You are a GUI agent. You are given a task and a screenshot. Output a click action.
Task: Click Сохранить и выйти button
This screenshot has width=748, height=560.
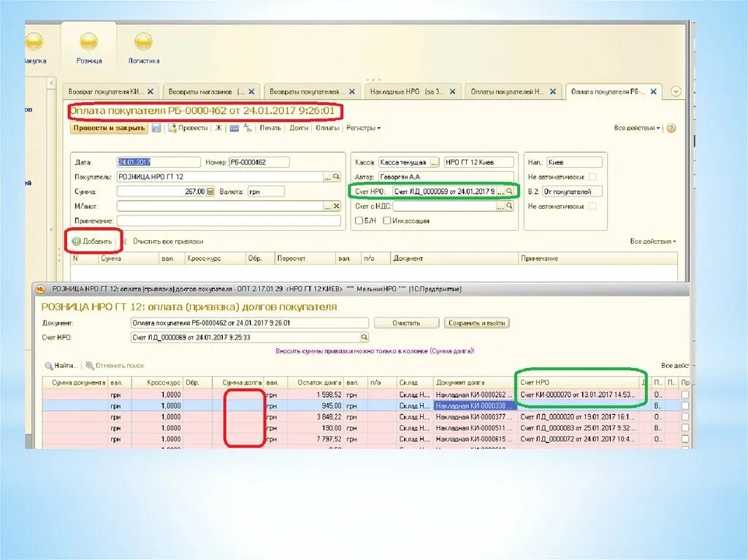click(476, 323)
